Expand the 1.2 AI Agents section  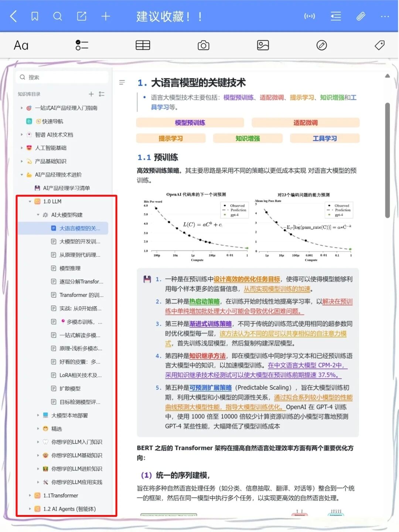tap(30, 509)
